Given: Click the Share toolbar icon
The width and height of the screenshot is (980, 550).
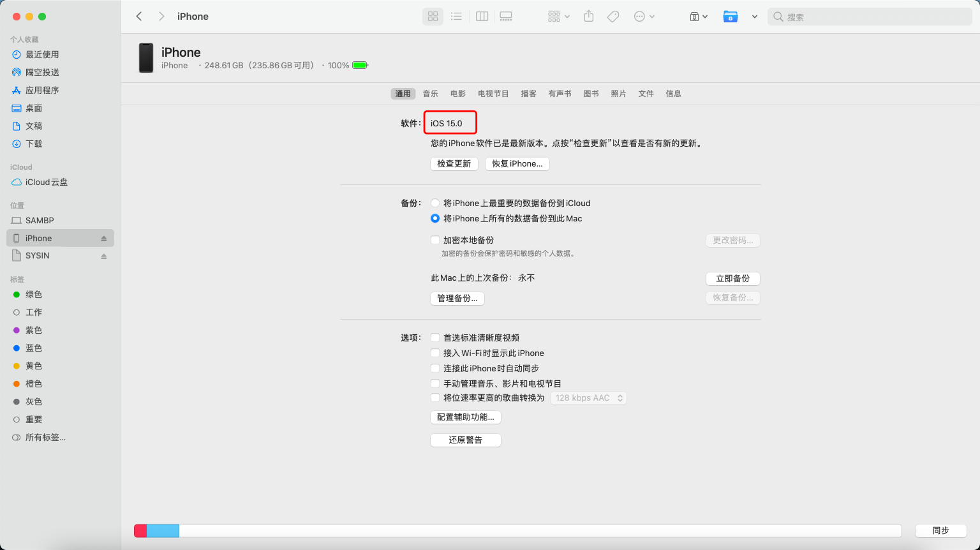Looking at the screenshot, I should 589,17.
